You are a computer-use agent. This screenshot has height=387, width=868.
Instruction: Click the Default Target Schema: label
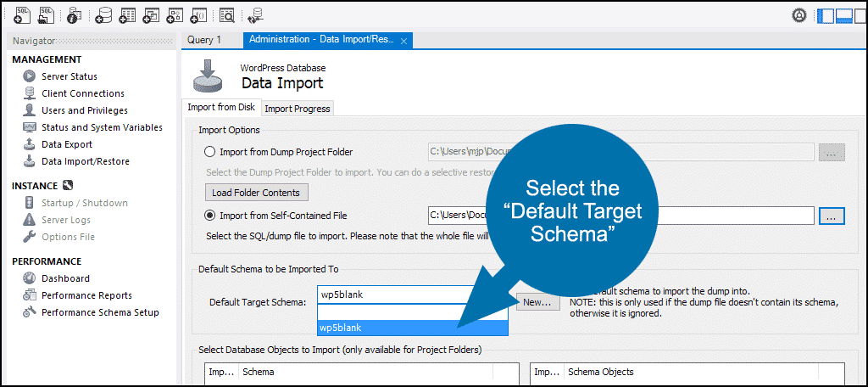[x=258, y=302]
